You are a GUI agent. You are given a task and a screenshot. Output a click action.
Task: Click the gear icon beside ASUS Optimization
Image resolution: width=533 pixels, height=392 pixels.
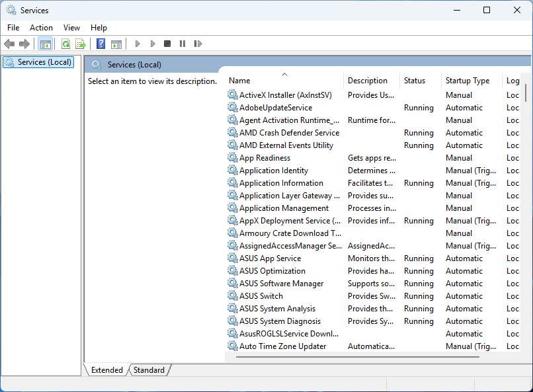pyautogui.click(x=233, y=271)
